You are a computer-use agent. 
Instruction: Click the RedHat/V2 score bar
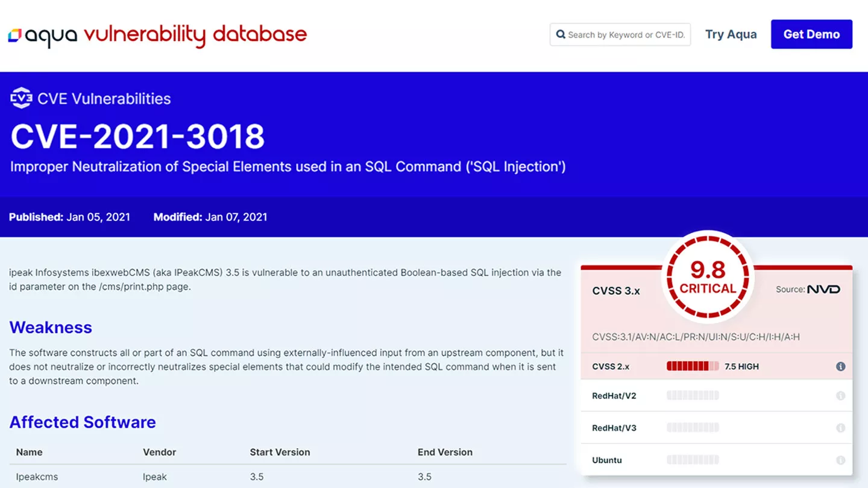click(693, 396)
